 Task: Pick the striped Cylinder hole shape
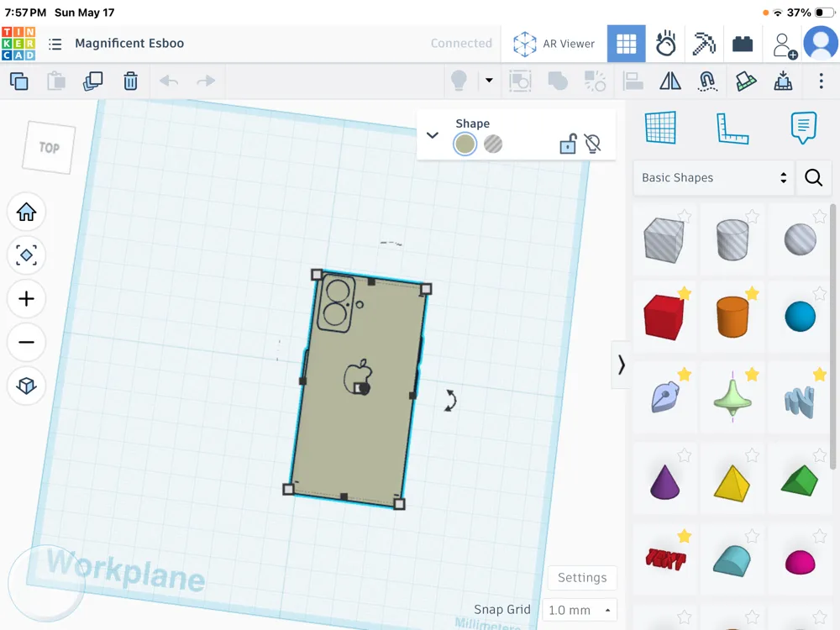pos(732,239)
